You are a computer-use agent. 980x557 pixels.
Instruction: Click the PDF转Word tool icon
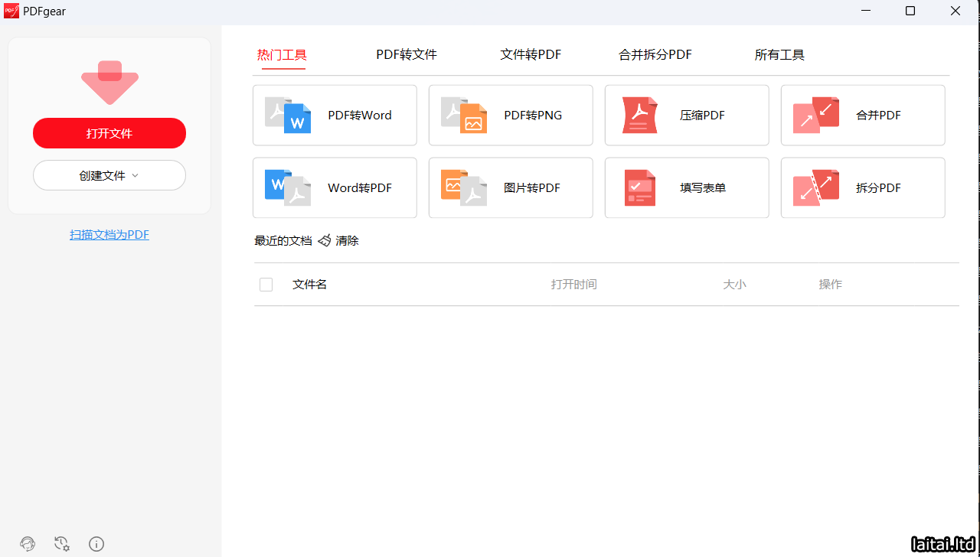tap(288, 115)
